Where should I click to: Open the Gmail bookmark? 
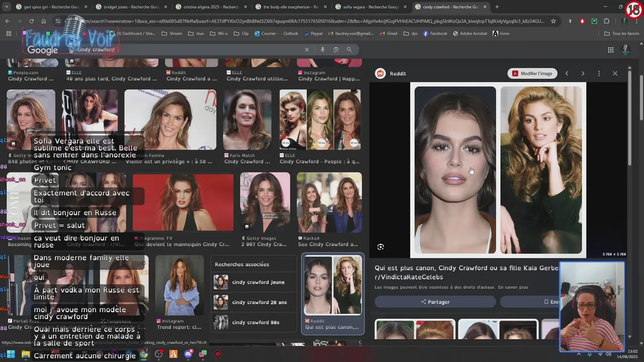point(388,34)
